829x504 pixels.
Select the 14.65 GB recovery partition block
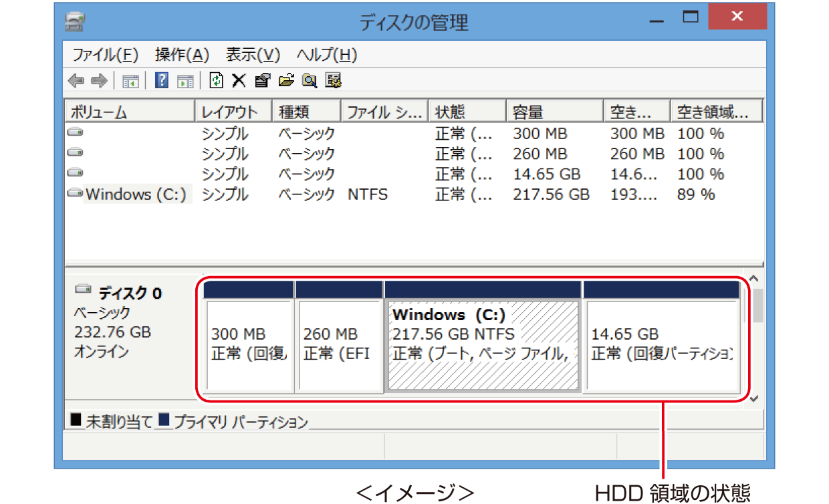coord(661,344)
